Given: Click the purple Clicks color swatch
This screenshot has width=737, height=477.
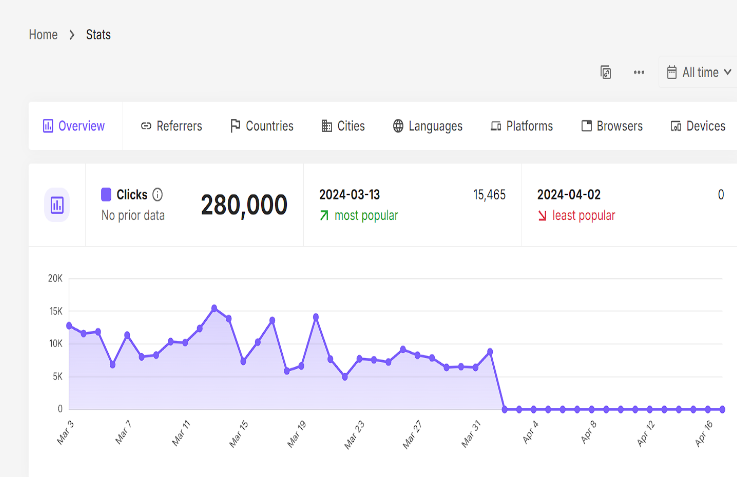Looking at the screenshot, I should [x=107, y=195].
